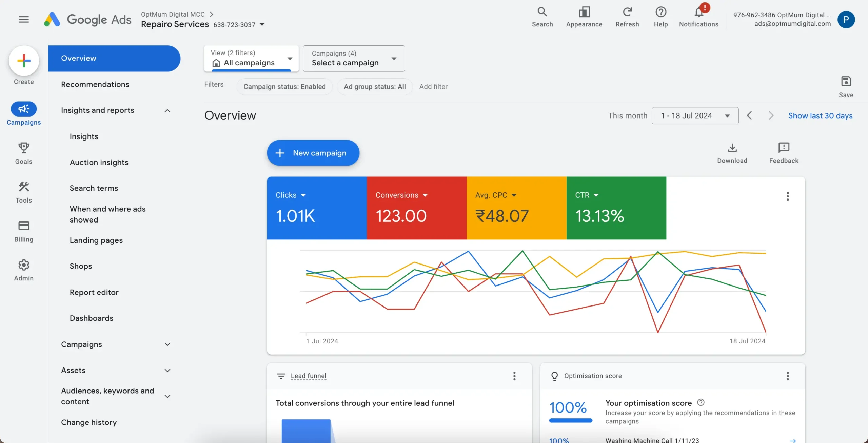This screenshot has width=868, height=443.
Task: Click Add filter
Action: tap(433, 87)
